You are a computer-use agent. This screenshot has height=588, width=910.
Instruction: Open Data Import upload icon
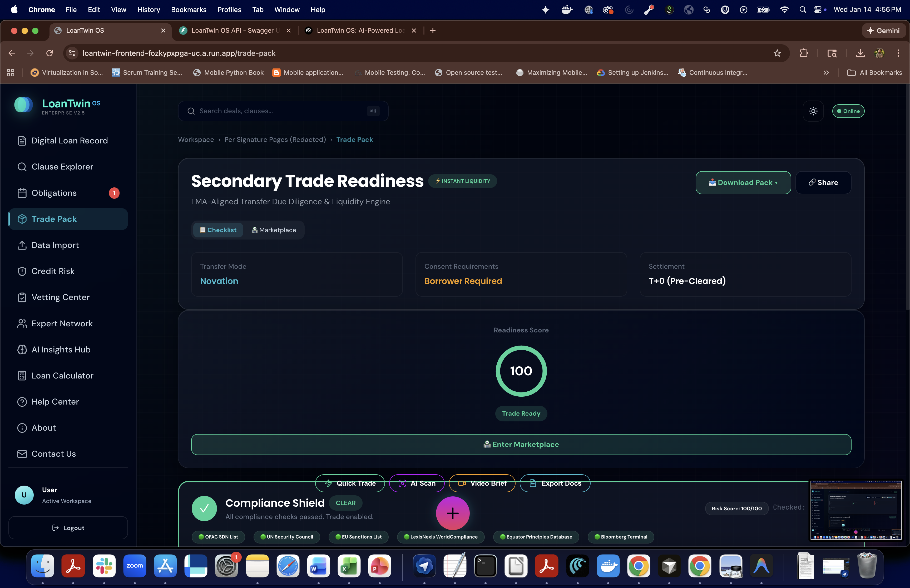[22, 245]
